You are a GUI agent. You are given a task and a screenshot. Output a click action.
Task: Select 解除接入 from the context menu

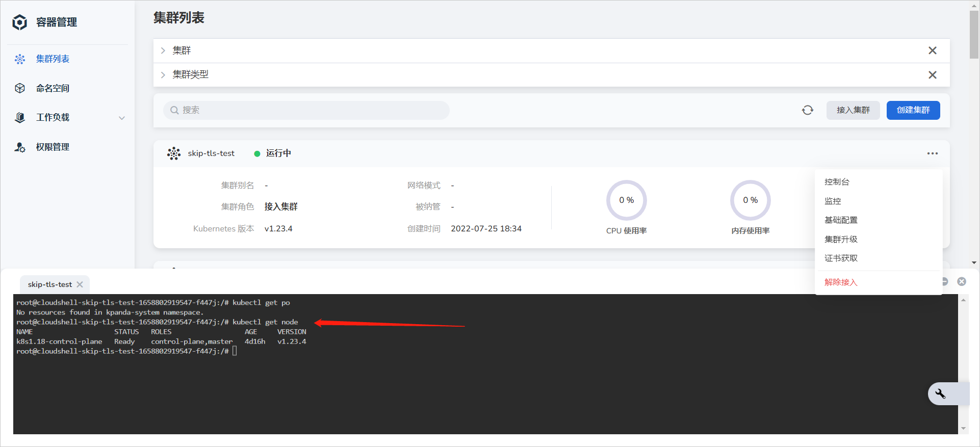pyautogui.click(x=879, y=282)
